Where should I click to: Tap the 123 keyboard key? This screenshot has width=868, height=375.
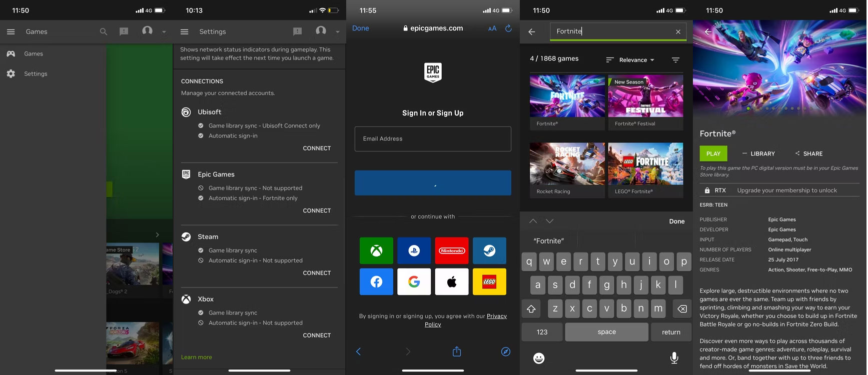click(x=542, y=332)
